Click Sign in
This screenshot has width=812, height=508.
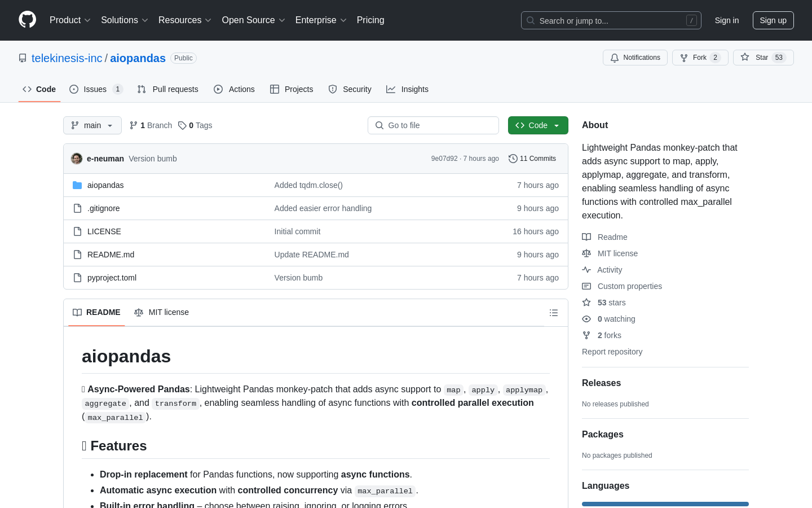[727, 20]
